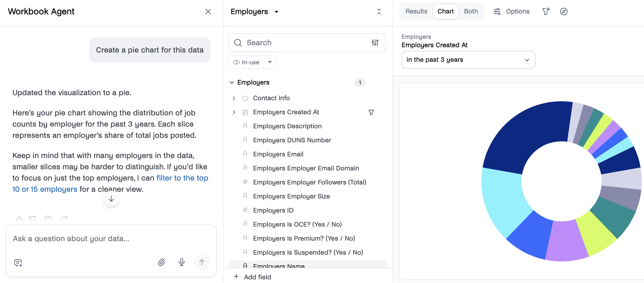Attach a file with the paperclip icon
Image resolution: width=644 pixels, height=283 pixels.
[x=161, y=262]
